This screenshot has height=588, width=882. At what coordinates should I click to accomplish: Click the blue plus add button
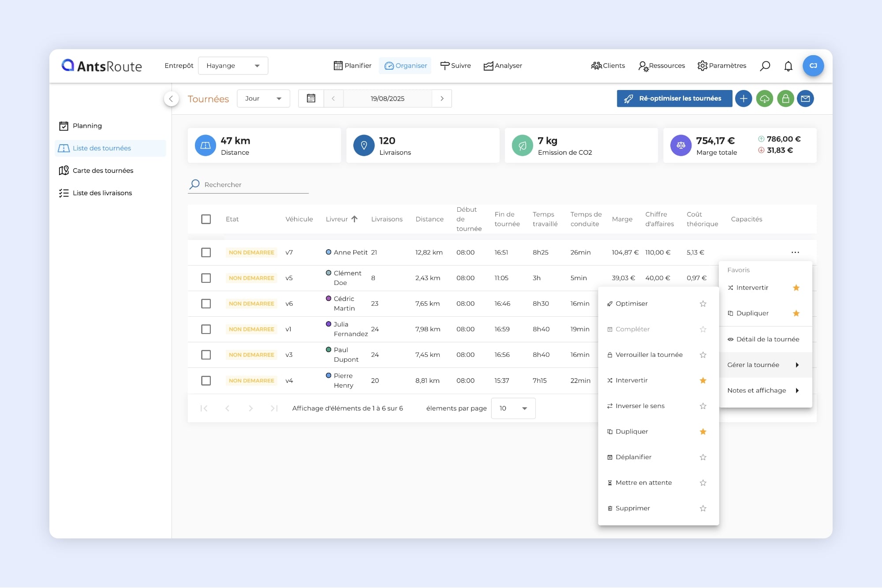(744, 99)
